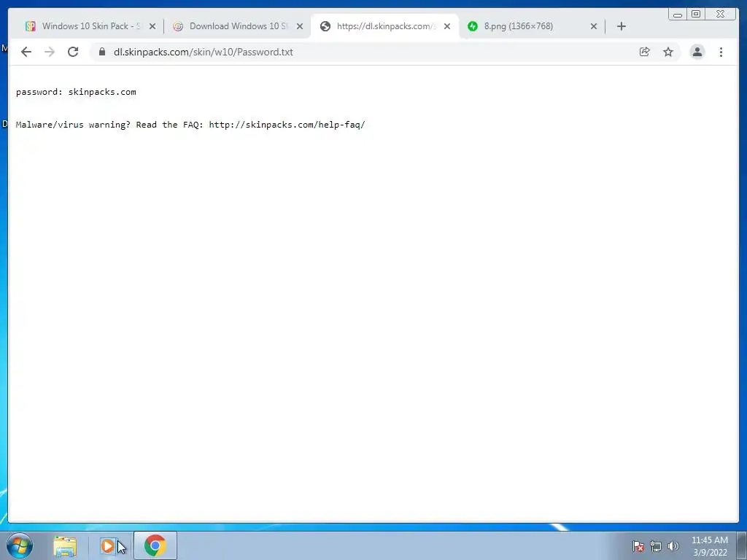Share this page from the address bar

645,52
